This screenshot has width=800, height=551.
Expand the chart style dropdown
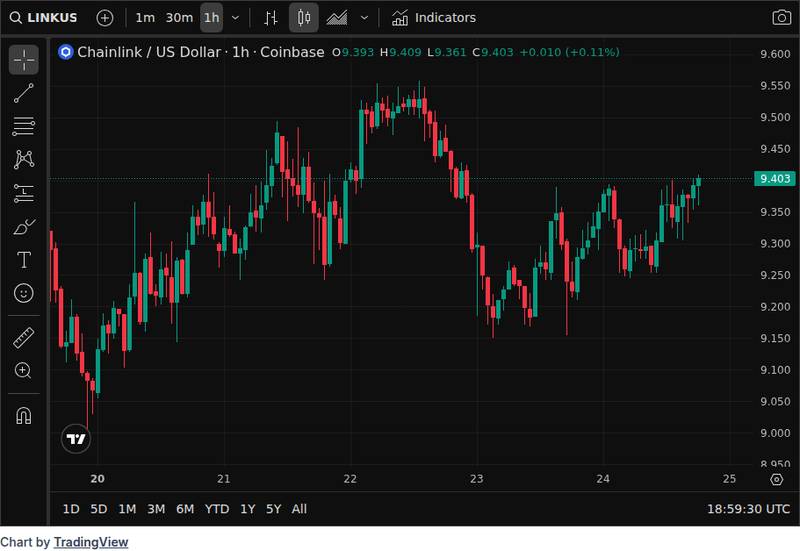(x=364, y=17)
